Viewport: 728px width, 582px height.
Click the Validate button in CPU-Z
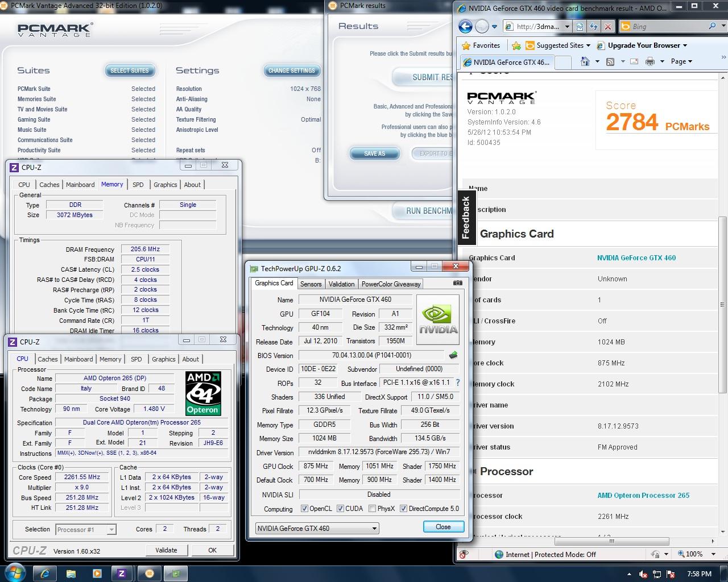(x=166, y=550)
